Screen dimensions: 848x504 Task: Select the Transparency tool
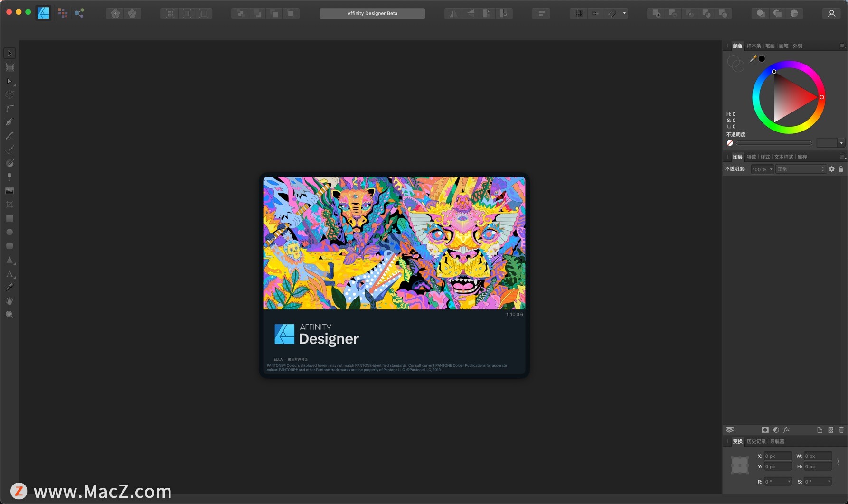coord(9,177)
